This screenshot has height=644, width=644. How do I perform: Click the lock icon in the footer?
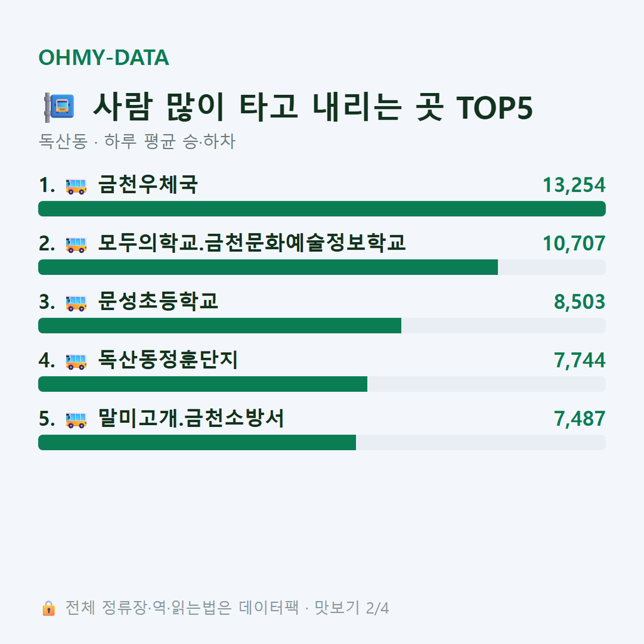click(48, 608)
